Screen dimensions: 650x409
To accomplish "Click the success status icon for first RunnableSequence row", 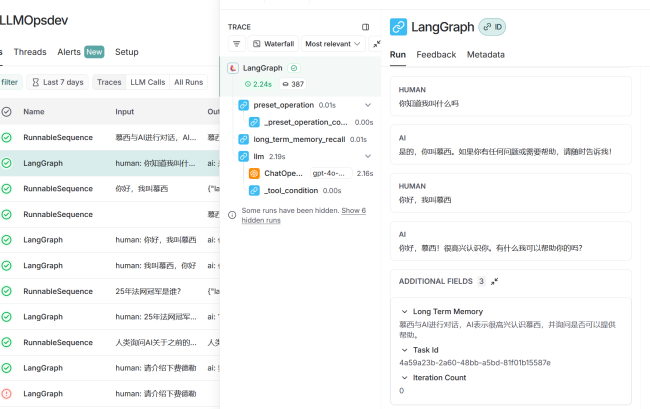I will pyautogui.click(x=7, y=138).
